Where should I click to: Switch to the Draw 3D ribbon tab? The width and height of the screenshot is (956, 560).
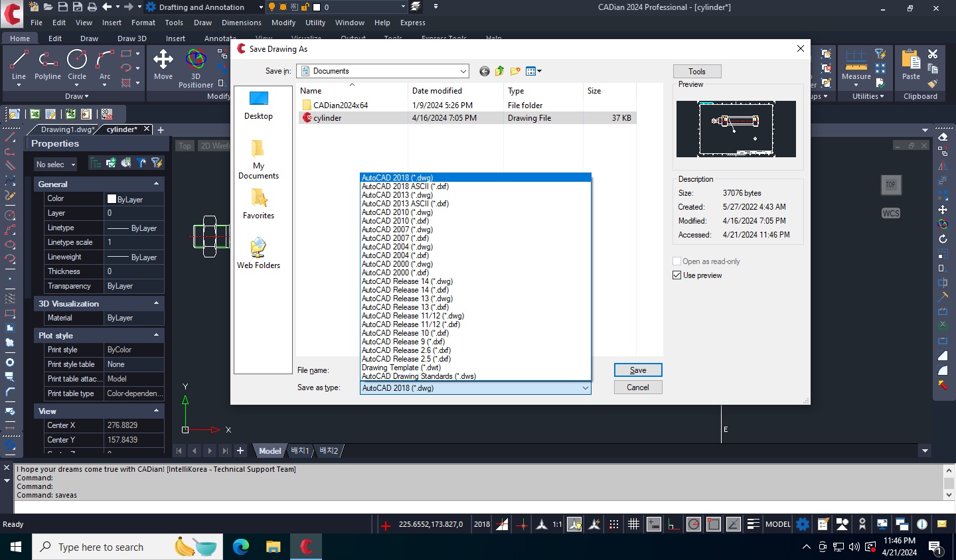click(131, 38)
